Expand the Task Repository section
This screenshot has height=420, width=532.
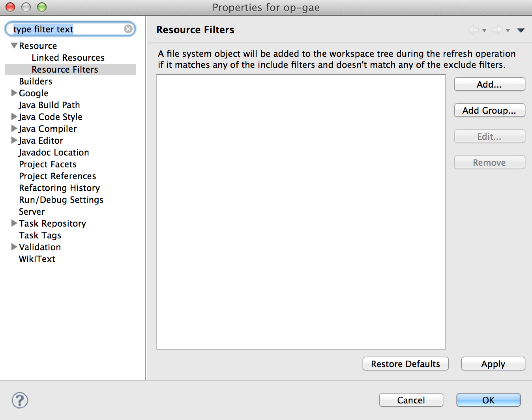[x=13, y=223]
